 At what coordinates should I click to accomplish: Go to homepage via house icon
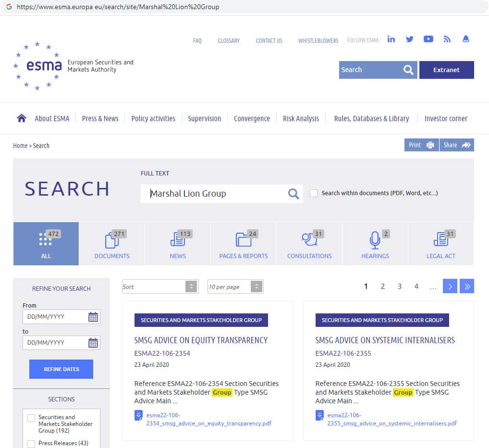pos(21,118)
